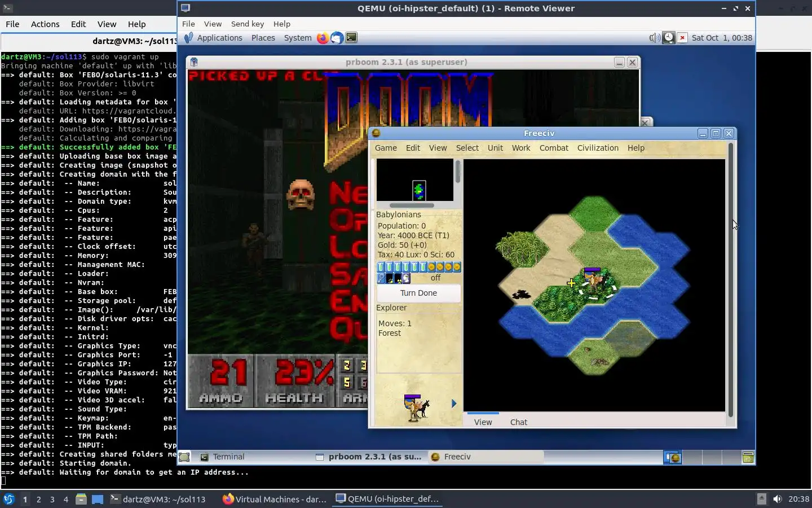The image size is (812, 508).
Task: Open the host file manager panel icon
Action: (x=81, y=499)
